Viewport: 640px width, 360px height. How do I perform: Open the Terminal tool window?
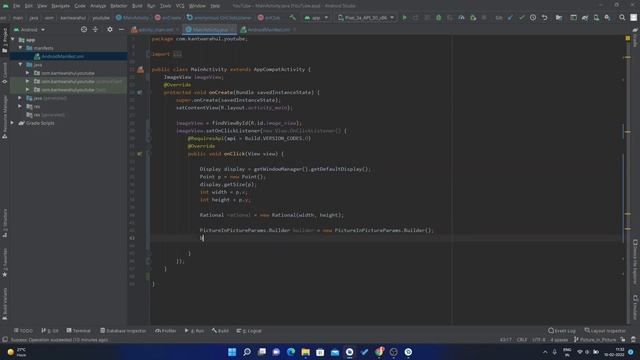[x=78, y=331]
